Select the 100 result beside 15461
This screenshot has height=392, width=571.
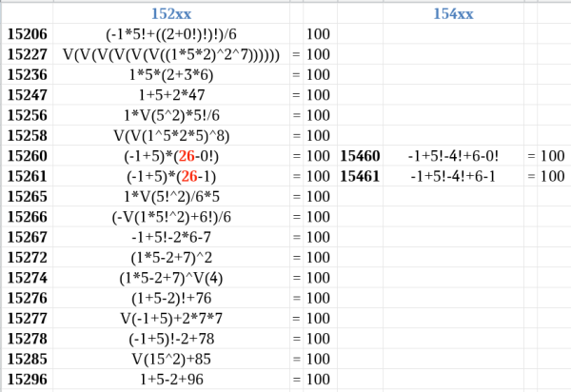[554, 177]
